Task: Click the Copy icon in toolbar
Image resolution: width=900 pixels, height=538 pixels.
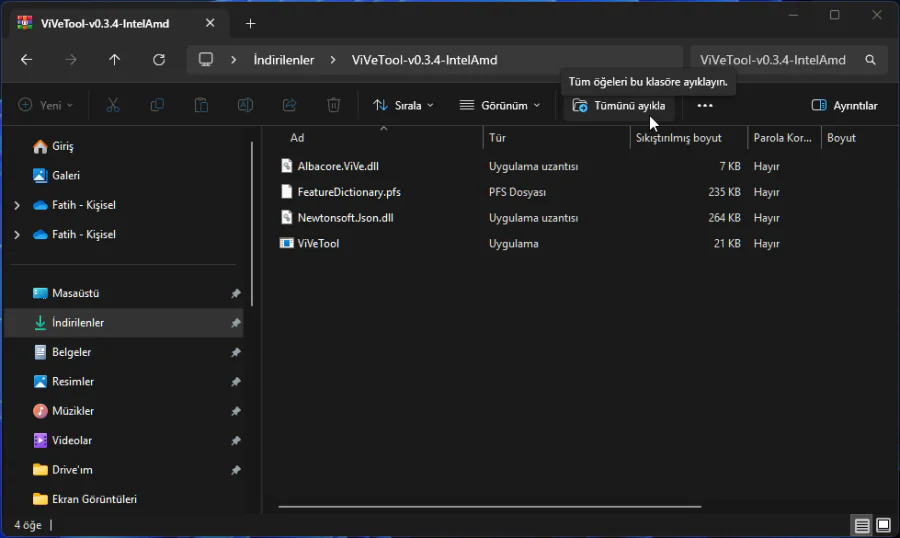Action: tap(157, 105)
